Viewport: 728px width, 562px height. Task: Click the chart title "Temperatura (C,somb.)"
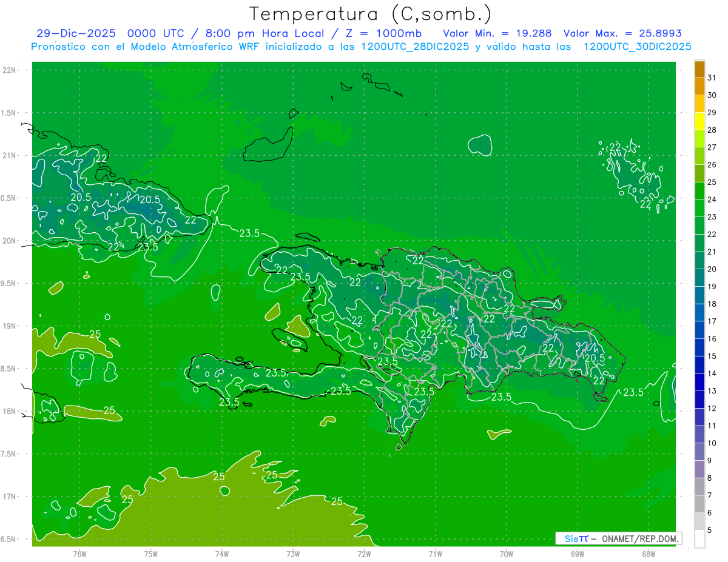coord(369,14)
